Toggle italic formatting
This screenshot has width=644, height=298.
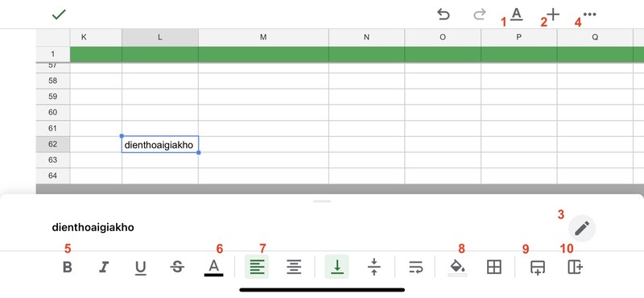point(104,267)
